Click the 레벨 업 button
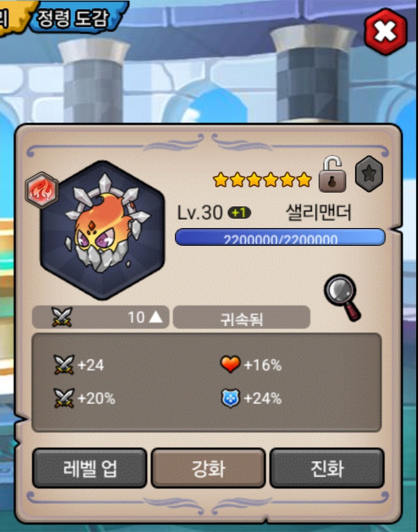This screenshot has width=418, height=532. (x=90, y=468)
